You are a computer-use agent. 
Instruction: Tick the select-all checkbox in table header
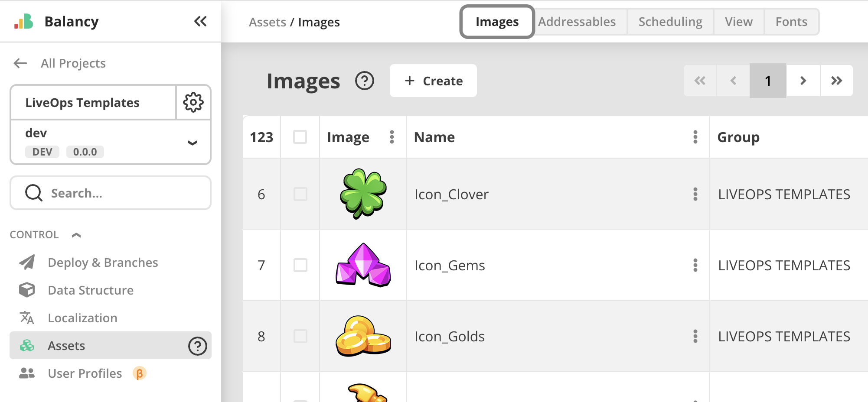300,137
